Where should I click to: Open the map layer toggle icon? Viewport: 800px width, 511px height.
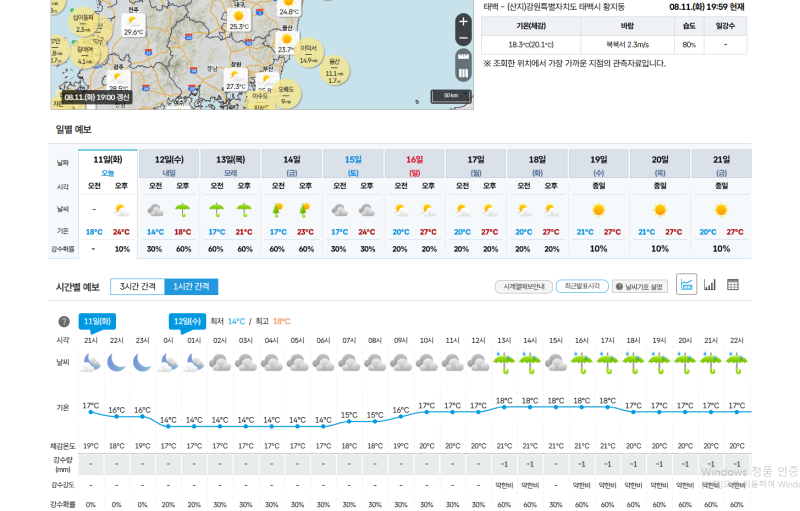463,73
